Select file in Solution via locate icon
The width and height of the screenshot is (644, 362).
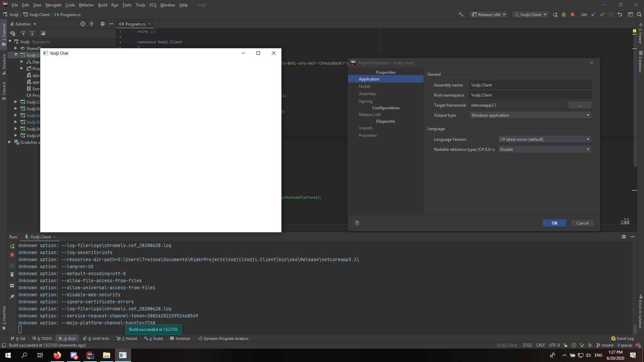point(83,24)
